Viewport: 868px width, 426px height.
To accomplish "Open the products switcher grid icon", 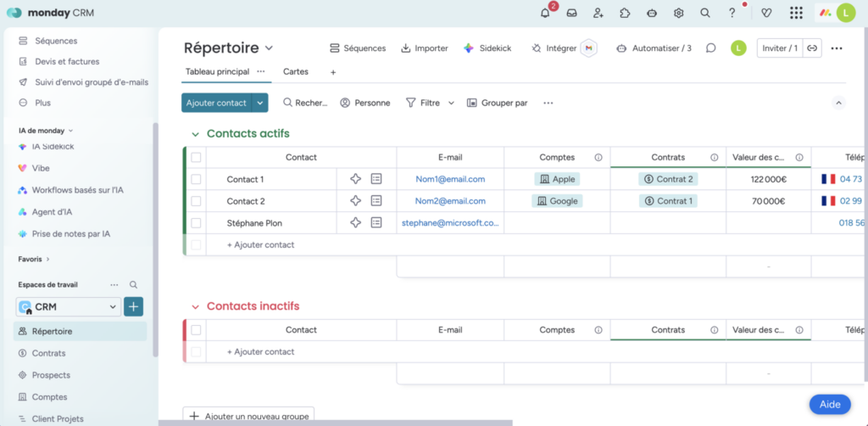I will [796, 13].
